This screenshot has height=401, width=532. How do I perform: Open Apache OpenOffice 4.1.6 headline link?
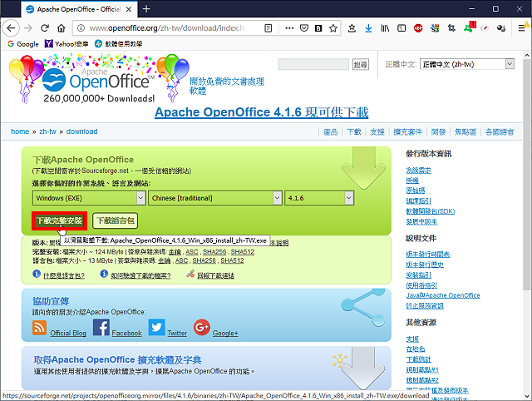click(262, 112)
